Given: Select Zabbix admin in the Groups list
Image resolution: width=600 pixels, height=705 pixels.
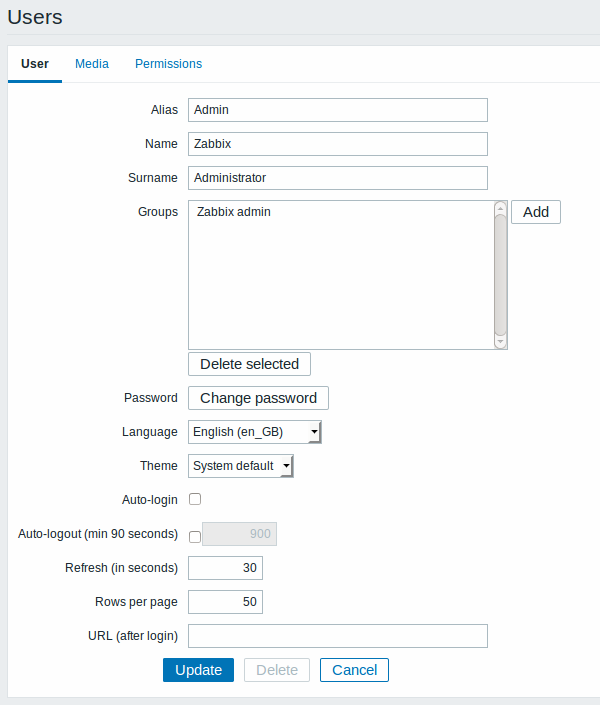Looking at the screenshot, I should (x=233, y=212).
